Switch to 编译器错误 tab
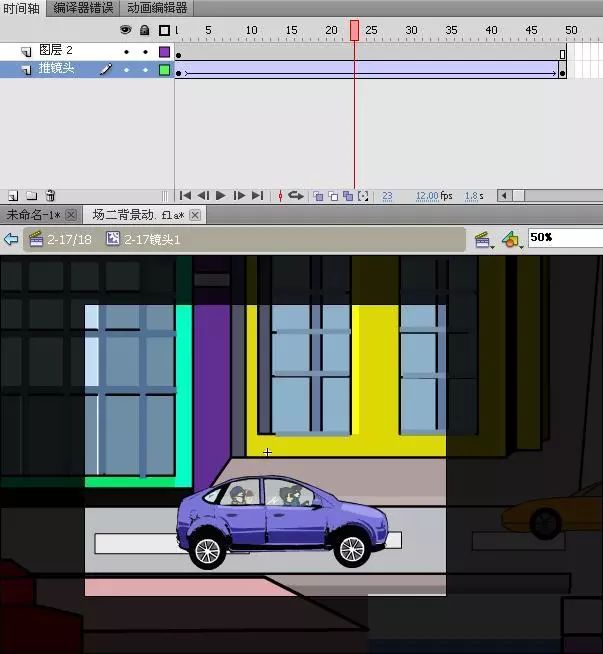Screen dimensions: 603x654 point(84,8)
